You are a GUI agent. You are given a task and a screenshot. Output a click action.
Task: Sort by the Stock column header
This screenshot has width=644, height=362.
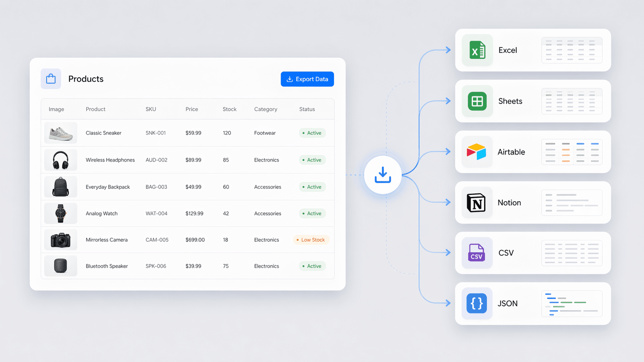pos(229,109)
